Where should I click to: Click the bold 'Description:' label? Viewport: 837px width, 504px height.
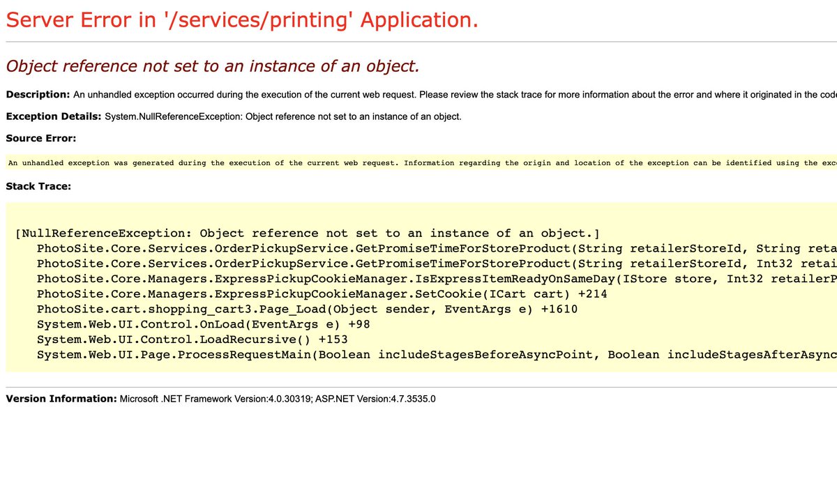[38, 94]
